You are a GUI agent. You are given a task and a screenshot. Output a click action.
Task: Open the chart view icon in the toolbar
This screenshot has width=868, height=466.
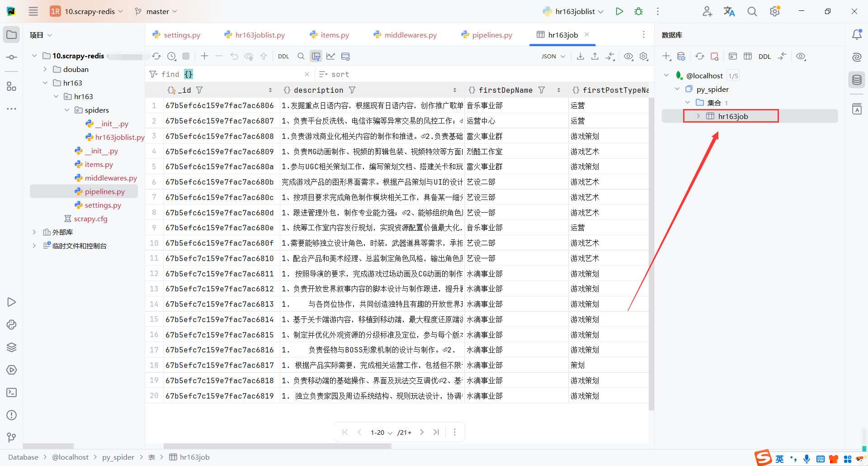pyautogui.click(x=330, y=56)
